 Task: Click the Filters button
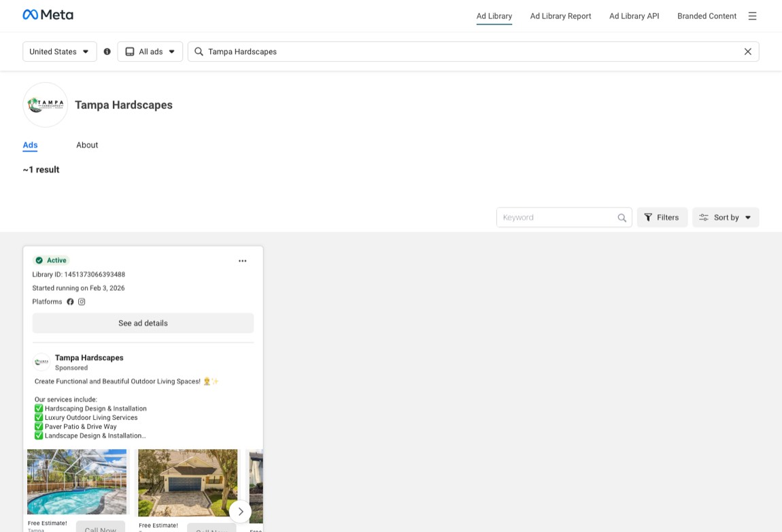[662, 217]
